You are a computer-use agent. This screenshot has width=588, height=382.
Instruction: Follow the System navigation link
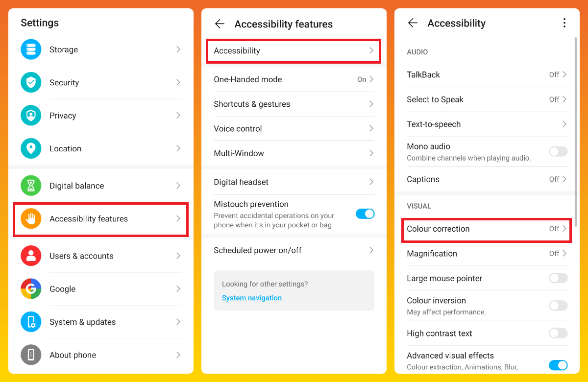click(x=252, y=298)
